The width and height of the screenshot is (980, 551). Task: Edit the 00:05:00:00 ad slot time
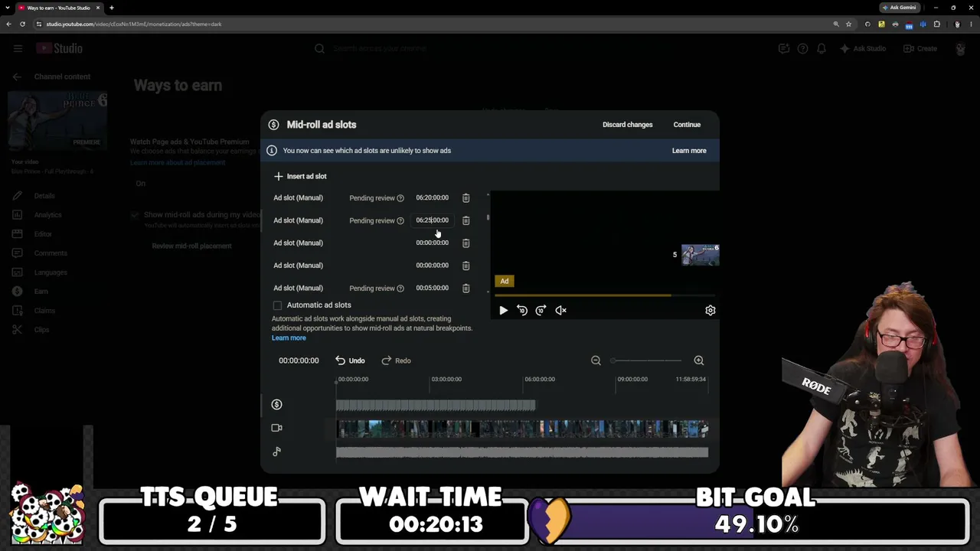click(432, 289)
